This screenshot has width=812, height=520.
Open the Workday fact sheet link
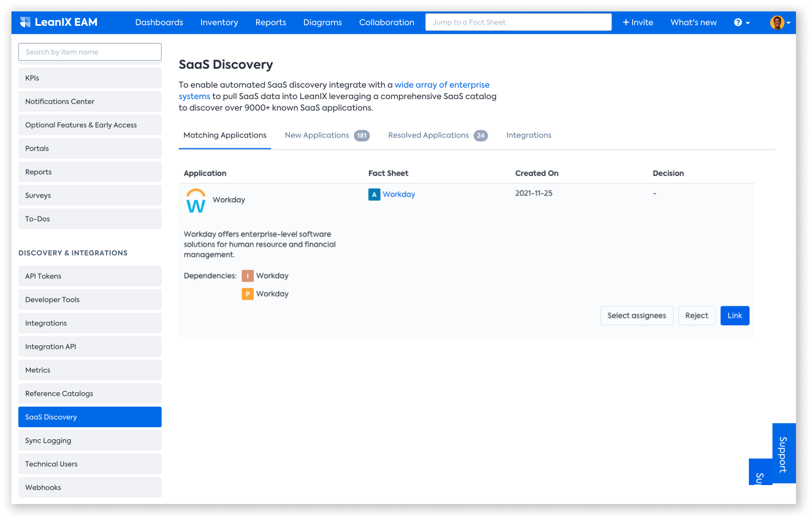point(399,195)
